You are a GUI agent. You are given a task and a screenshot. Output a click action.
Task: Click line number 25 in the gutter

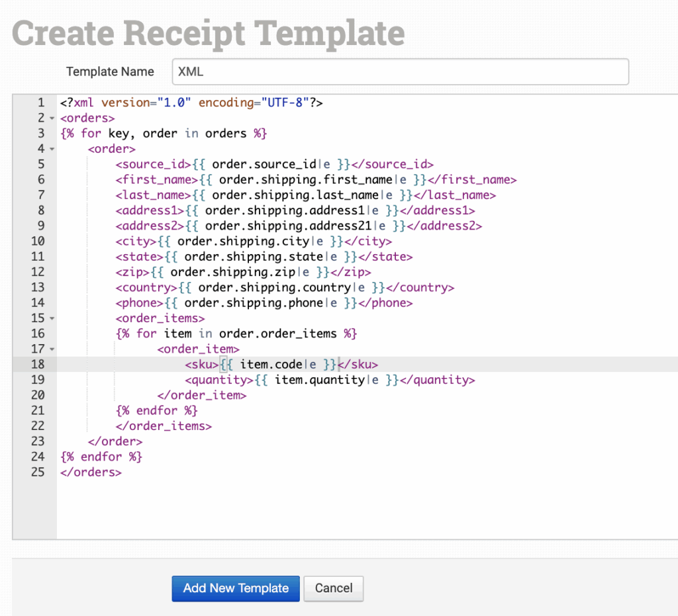coord(38,472)
